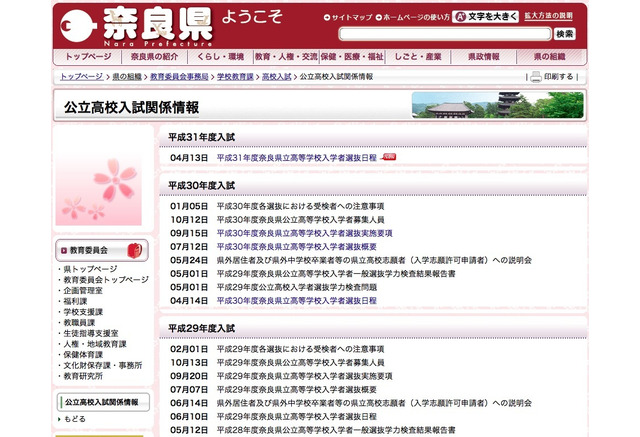This screenshot has height=437, width=640.
Task: Open 人権・地域教育課 in sidebar
Action: pyautogui.click(x=95, y=344)
